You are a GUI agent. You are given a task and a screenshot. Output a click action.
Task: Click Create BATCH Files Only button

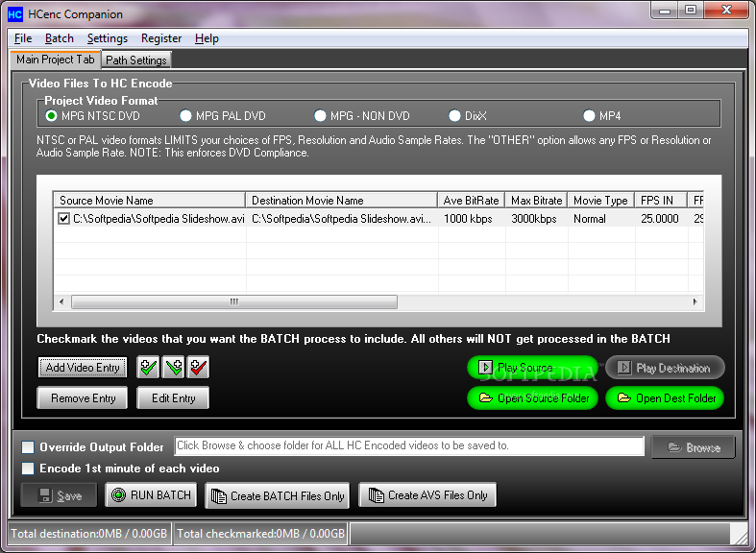278,496
